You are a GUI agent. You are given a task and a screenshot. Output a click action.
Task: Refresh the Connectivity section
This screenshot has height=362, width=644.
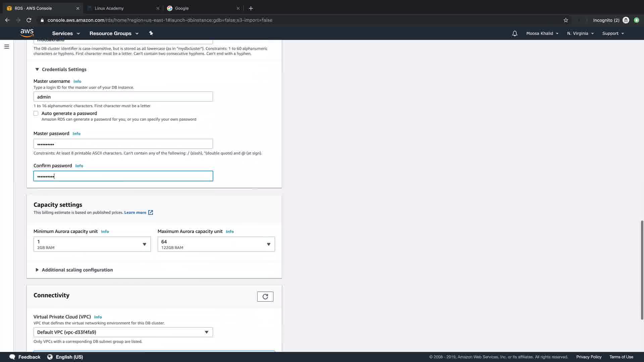point(265,297)
